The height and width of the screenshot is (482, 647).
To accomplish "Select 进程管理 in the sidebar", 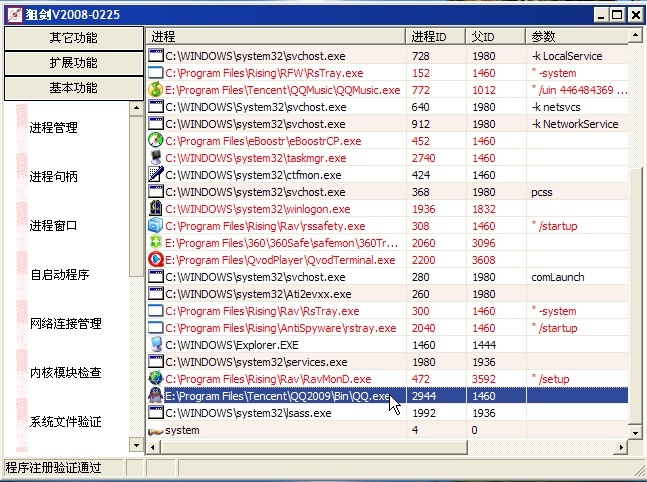I will pyautogui.click(x=53, y=128).
